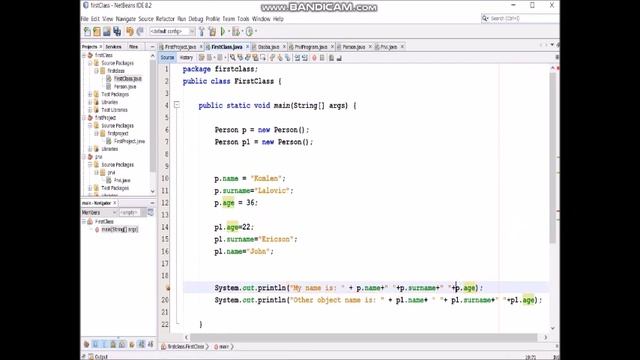Open the Profile Project dropdown arrow
640x360 pixels.
point(256,31)
